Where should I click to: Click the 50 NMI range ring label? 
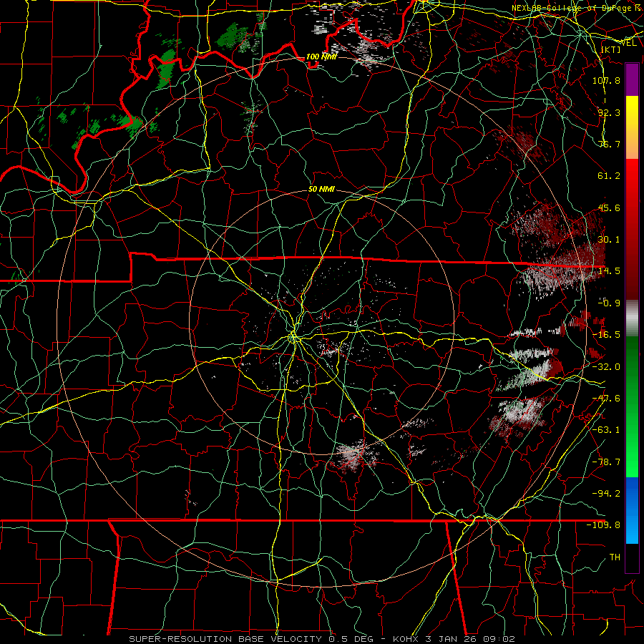(321, 190)
